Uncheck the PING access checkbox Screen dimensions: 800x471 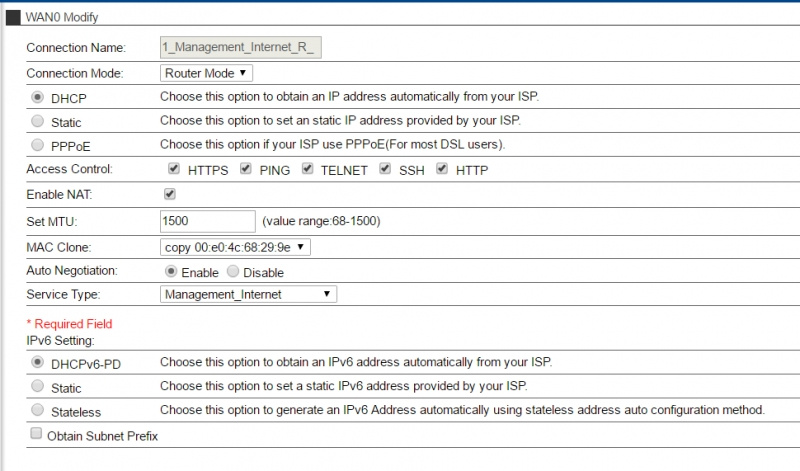(245, 169)
